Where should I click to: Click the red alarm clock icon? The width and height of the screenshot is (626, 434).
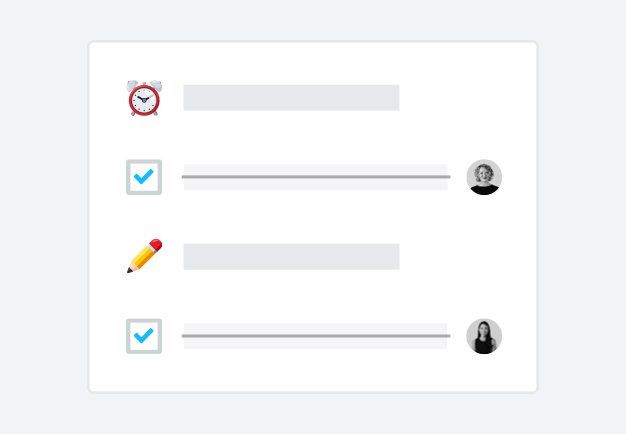point(144,98)
